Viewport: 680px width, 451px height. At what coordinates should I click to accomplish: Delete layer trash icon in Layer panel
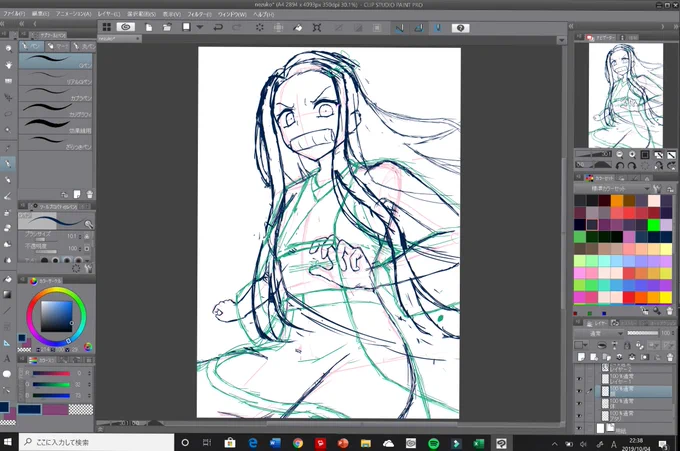click(x=670, y=357)
